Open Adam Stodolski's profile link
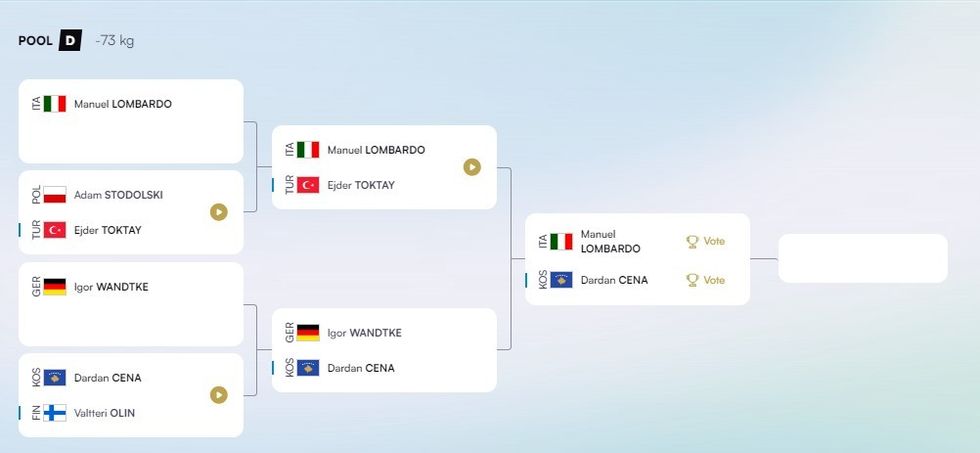The width and height of the screenshot is (980, 453). pyautogui.click(x=118, y=195)
